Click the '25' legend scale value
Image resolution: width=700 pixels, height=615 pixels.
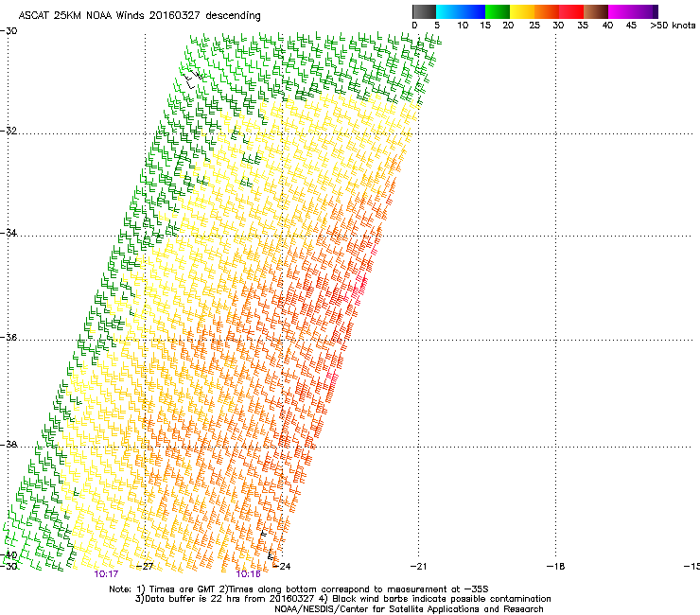[x=534, y=26]
